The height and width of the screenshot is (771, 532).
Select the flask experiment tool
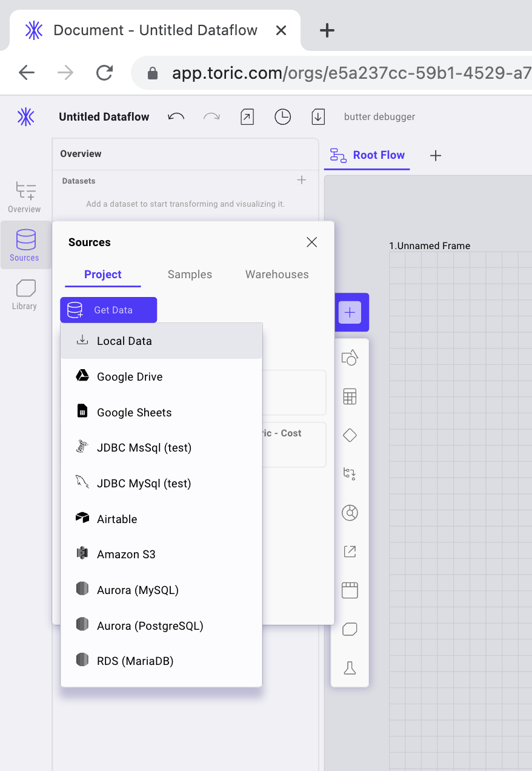coord(350,668)
